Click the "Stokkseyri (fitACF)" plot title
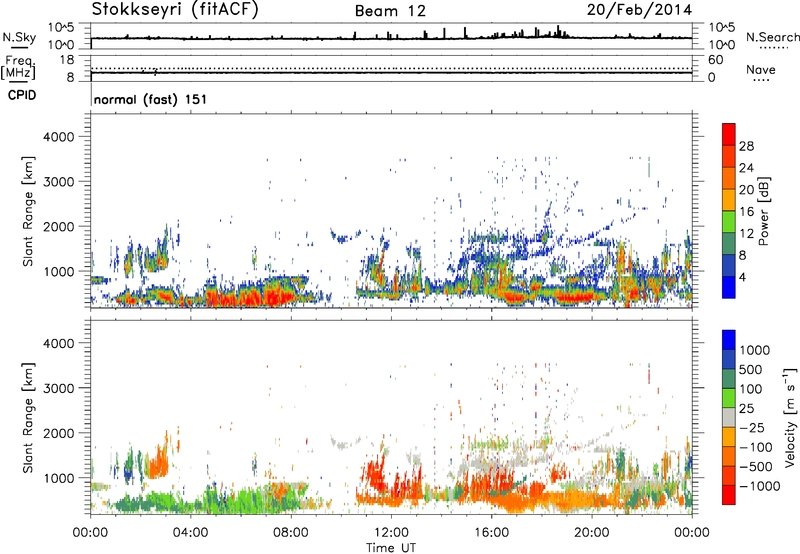800x554 pixels. click(x=175, y=10)
